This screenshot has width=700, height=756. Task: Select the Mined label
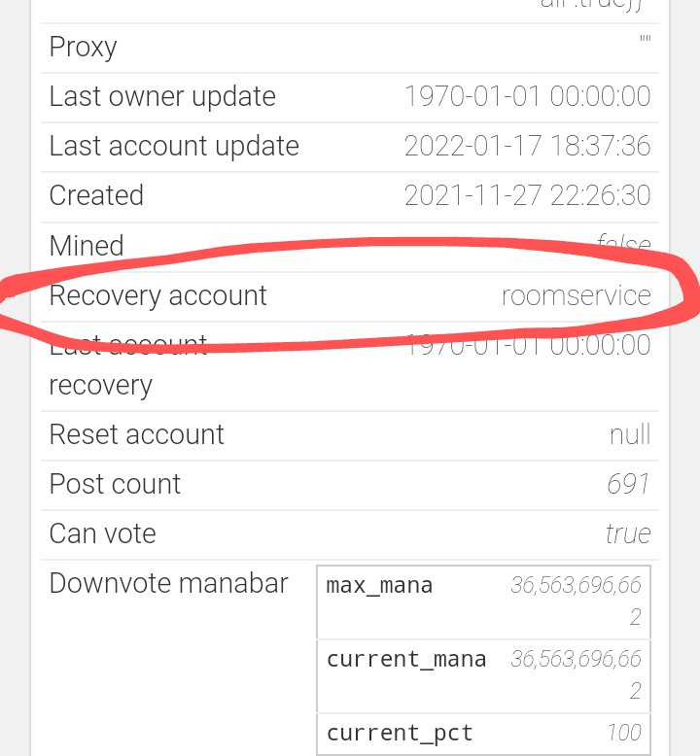tap(87, 246)
